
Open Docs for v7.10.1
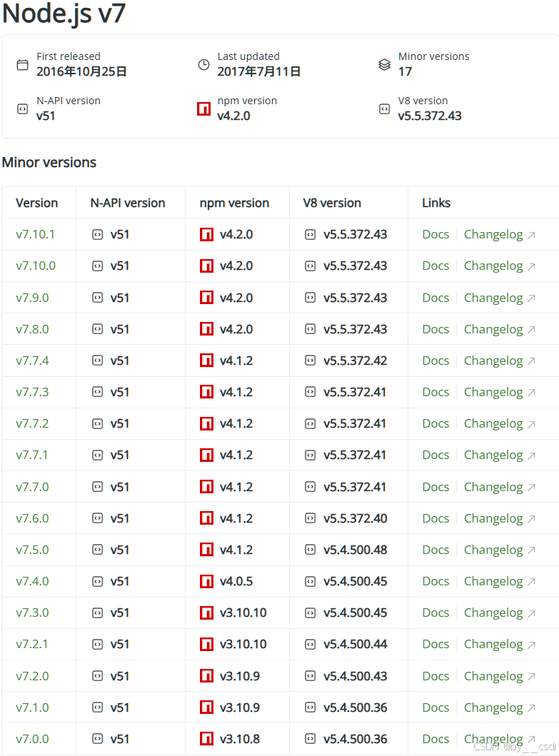(x=435, y=235)
